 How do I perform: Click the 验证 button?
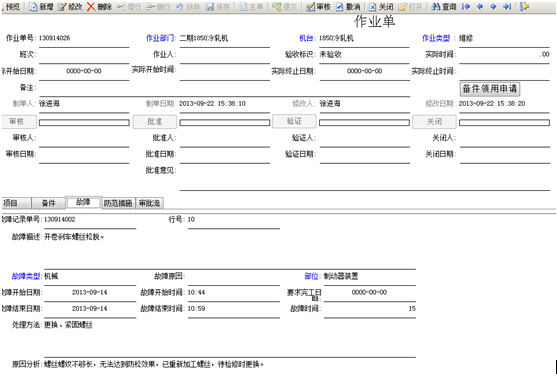[x=294, y=121]
